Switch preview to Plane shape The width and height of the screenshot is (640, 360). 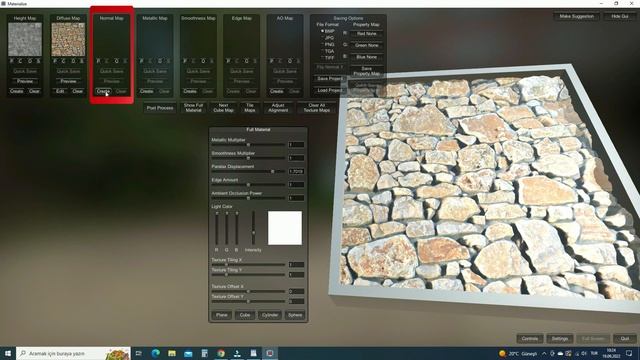pyautogui.click(x=222, y=315)
